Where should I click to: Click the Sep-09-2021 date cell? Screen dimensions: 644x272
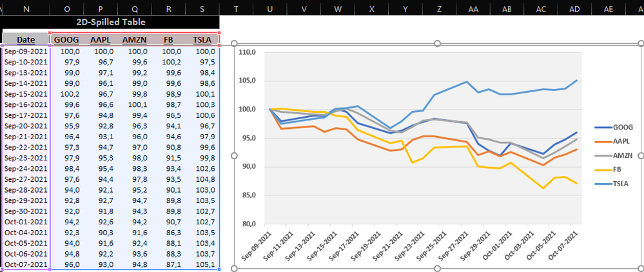[x=26, y=52]
